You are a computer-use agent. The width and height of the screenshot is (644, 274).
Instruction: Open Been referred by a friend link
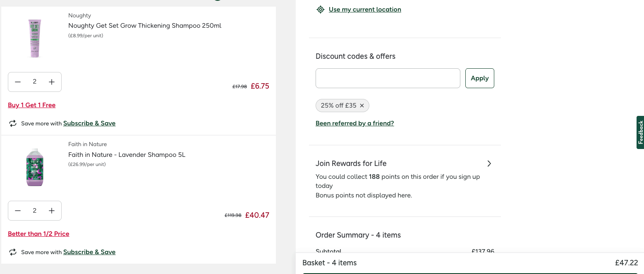(x=354, y=123)
